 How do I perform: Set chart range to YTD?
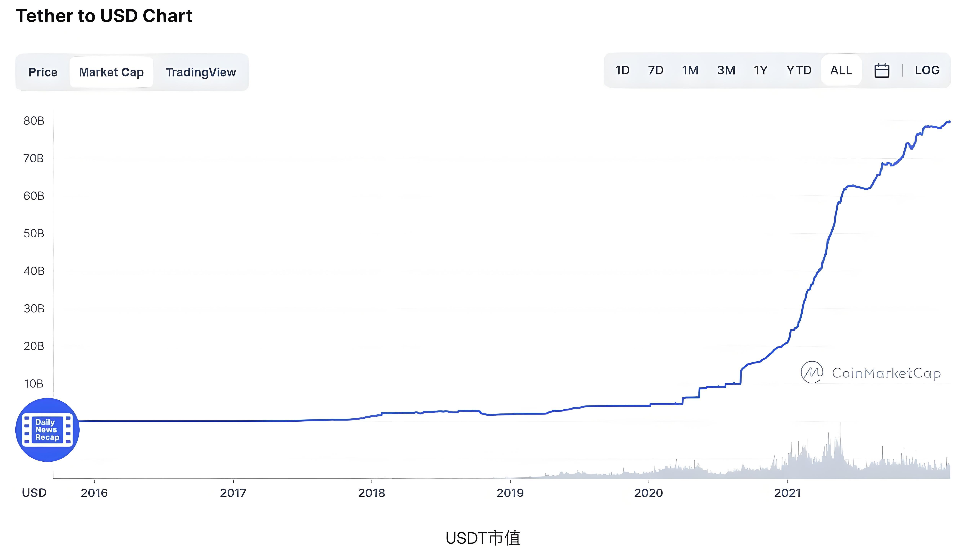[799, 70]
